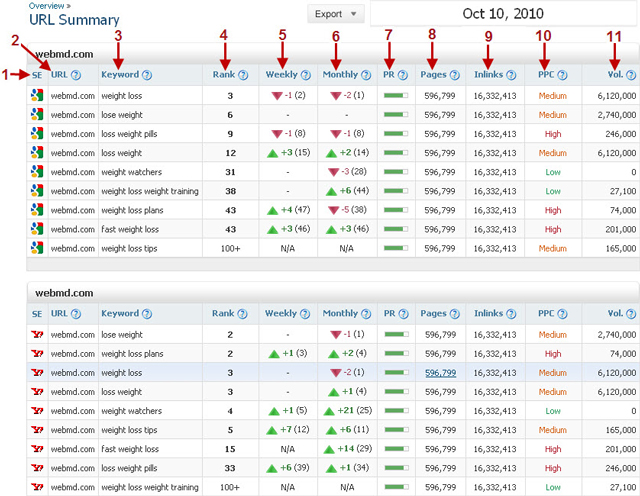Click PR help icon in top table
The height and width of the screenshot is (496, 640).
pos(402,75)
